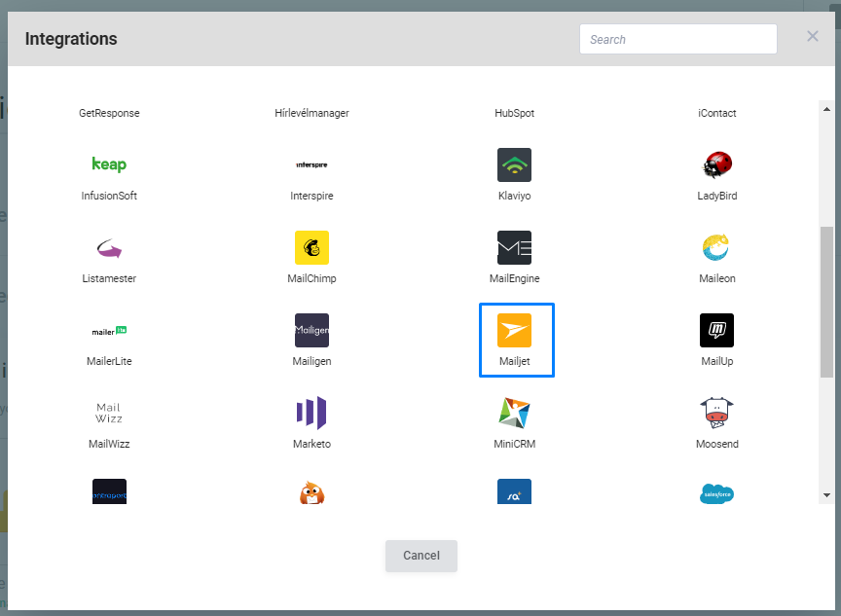Open the MailEngine ME icon
This screenshot has height=616, width=841.
pos(514,248)
